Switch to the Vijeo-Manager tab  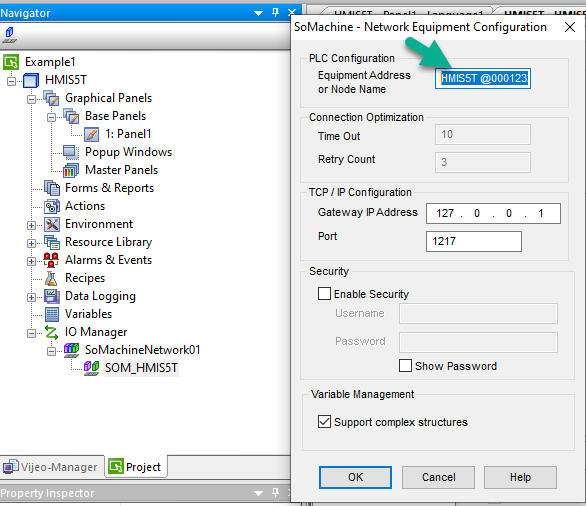click(52, 467)
